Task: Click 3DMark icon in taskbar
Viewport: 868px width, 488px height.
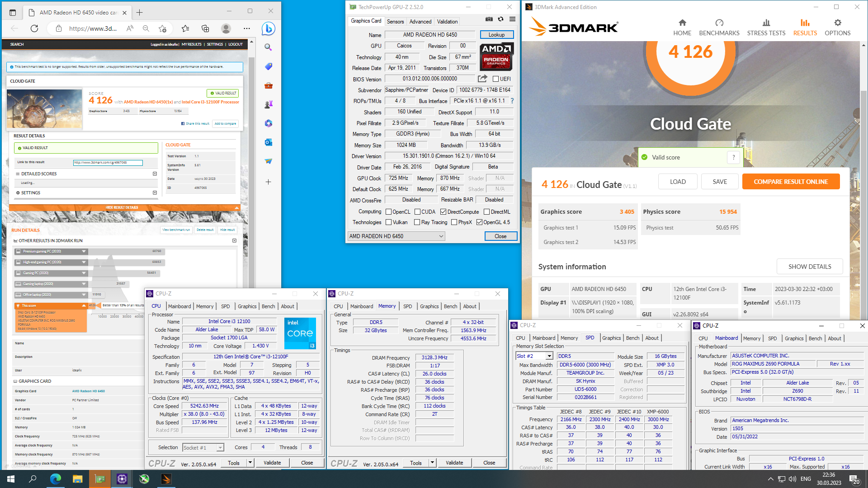Action: click(x=166, y=479)
